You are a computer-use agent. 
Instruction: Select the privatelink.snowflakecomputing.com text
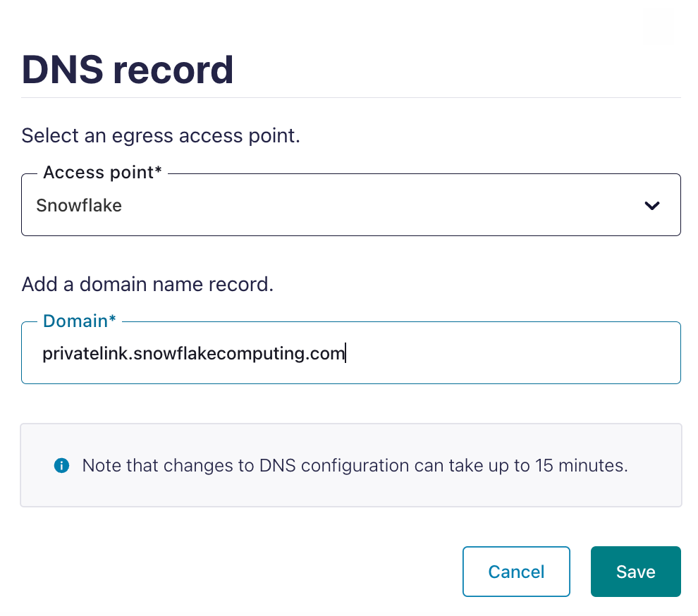click(x=193, y=353)
